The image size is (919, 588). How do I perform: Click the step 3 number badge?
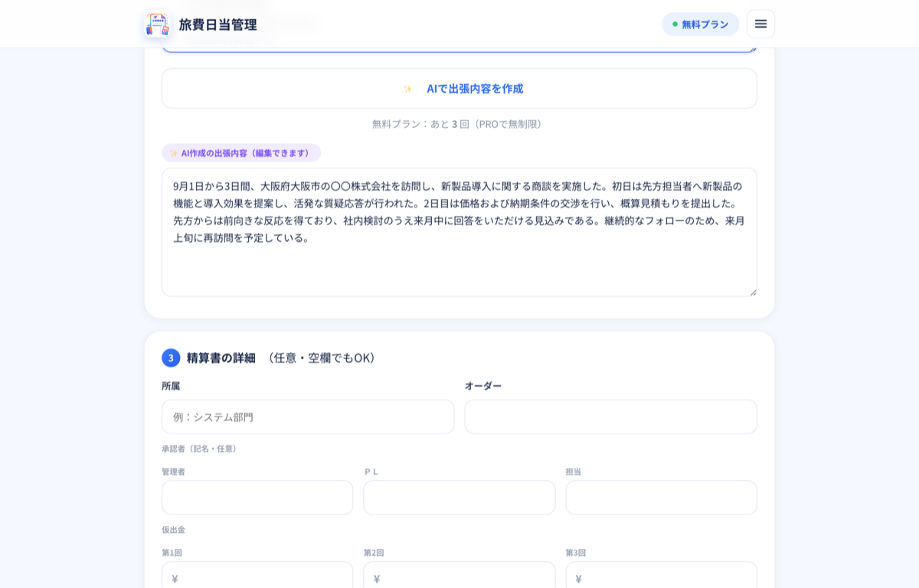tap(171, 358)
